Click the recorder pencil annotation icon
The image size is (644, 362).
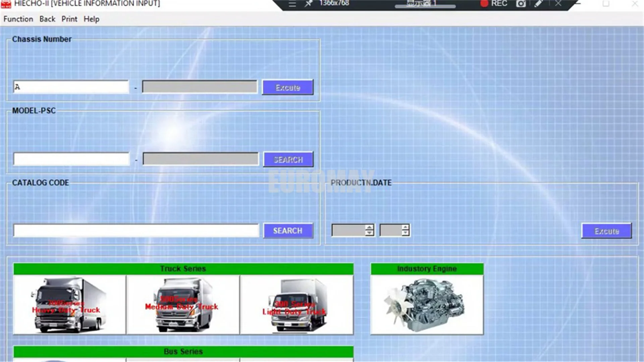539,4
